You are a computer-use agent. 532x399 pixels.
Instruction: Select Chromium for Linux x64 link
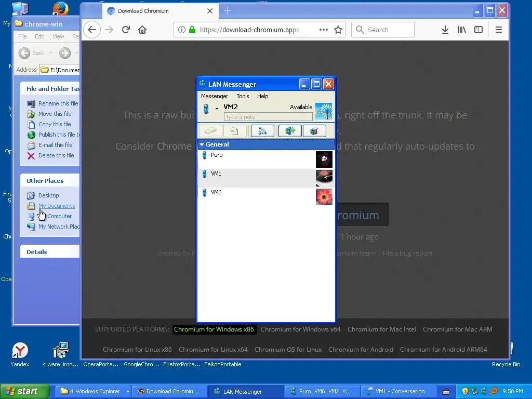click(213, 350)
